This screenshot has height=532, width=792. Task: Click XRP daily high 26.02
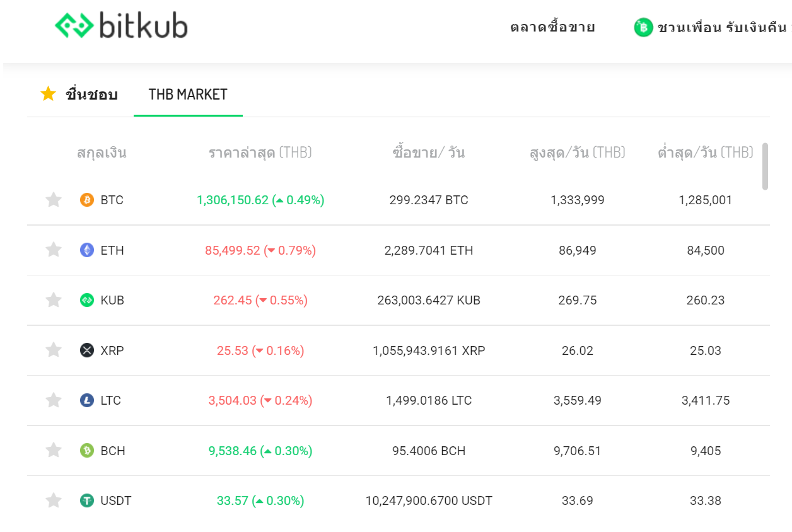pyautogui.click(x=578, y=350)
